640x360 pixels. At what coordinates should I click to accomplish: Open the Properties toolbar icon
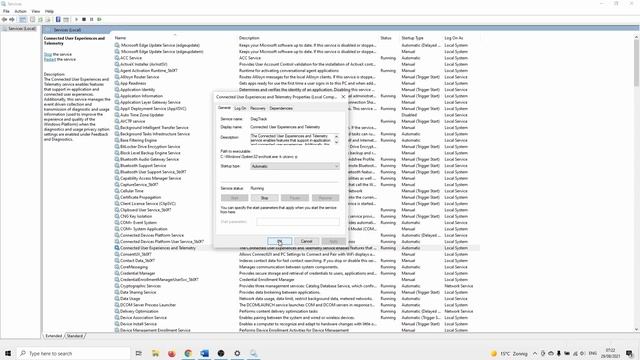pos(33,20)
